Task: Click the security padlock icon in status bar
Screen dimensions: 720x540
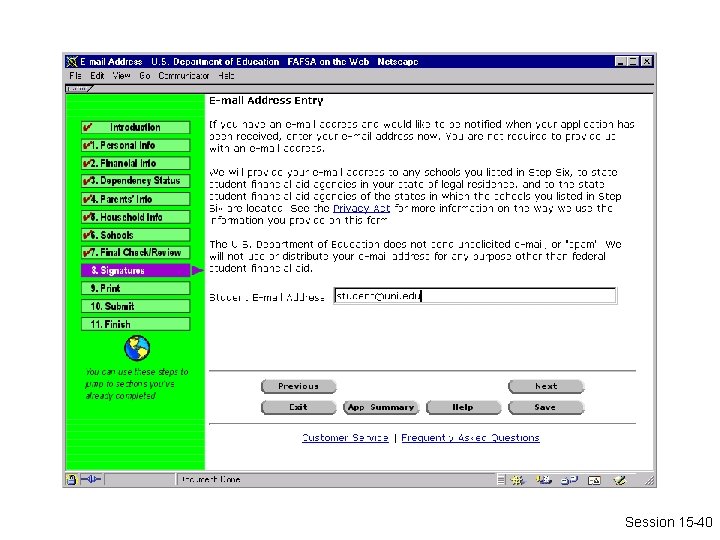Action: (x=71, y=480)
